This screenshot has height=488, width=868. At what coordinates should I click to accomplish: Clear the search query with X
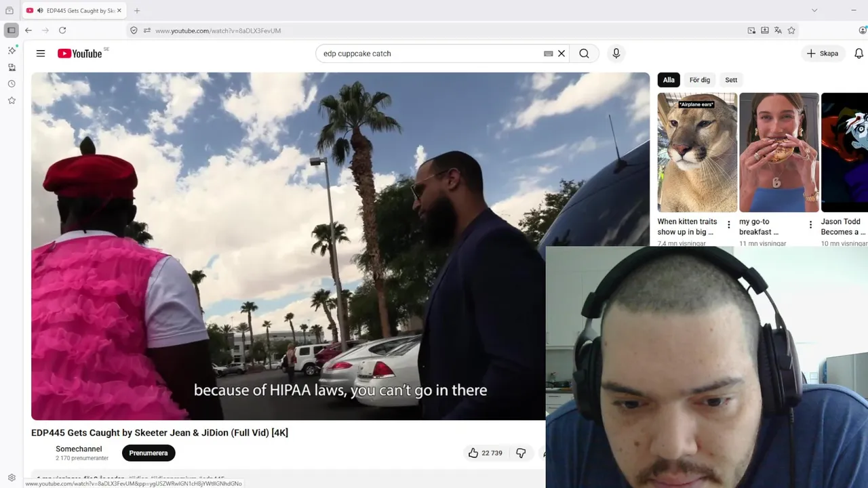(x=561, y=54)
